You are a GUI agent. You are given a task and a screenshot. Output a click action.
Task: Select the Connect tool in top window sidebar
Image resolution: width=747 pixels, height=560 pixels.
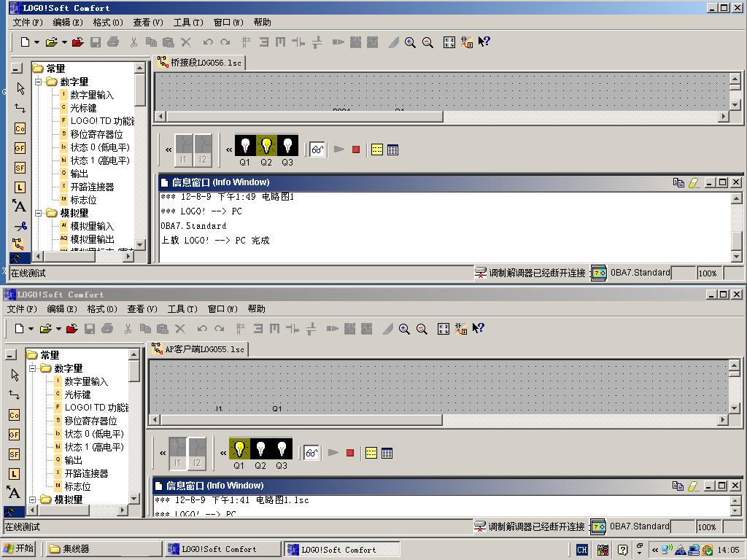click(x=20, y=108)
